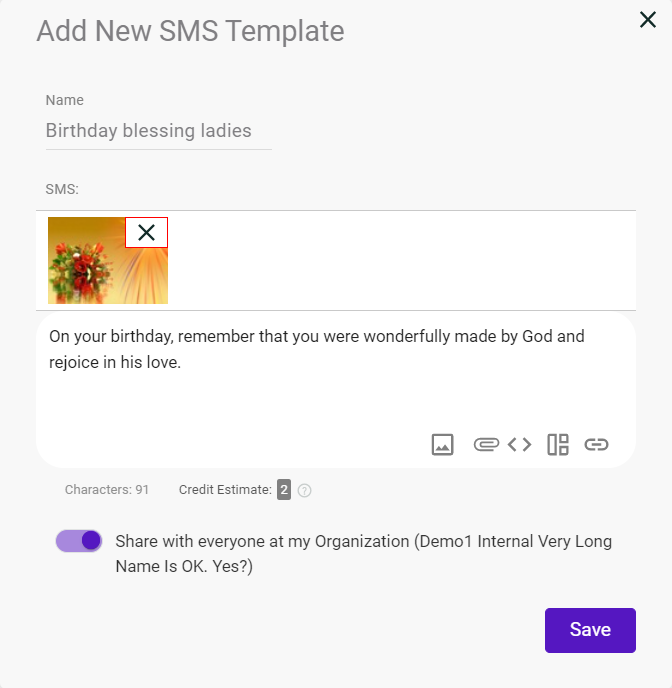Click the Name label above the field
The height and width of the screenshot is (688, 672).
point(64,100)
